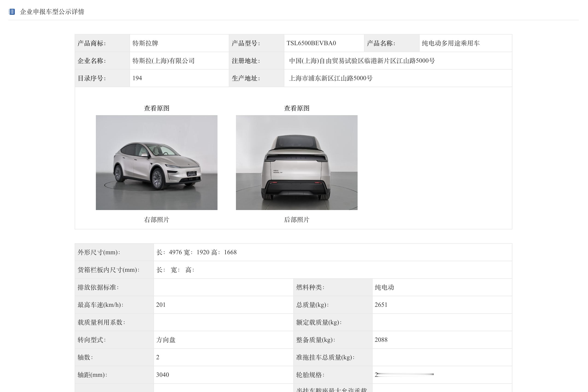Viewport: 588px width, 392px height.
Task: Select the page title 企业申报车型公示详情
Action: pyautogui.click(x=52, y=12)
